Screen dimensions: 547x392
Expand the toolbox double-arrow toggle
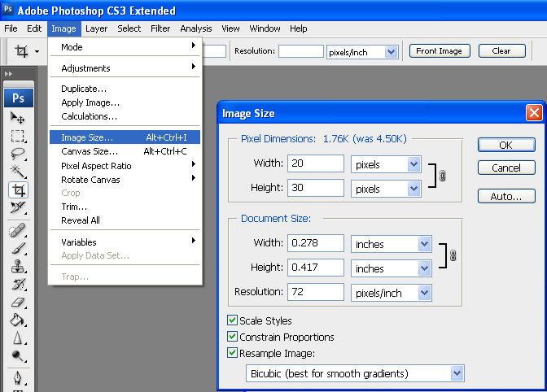(8, 73)
